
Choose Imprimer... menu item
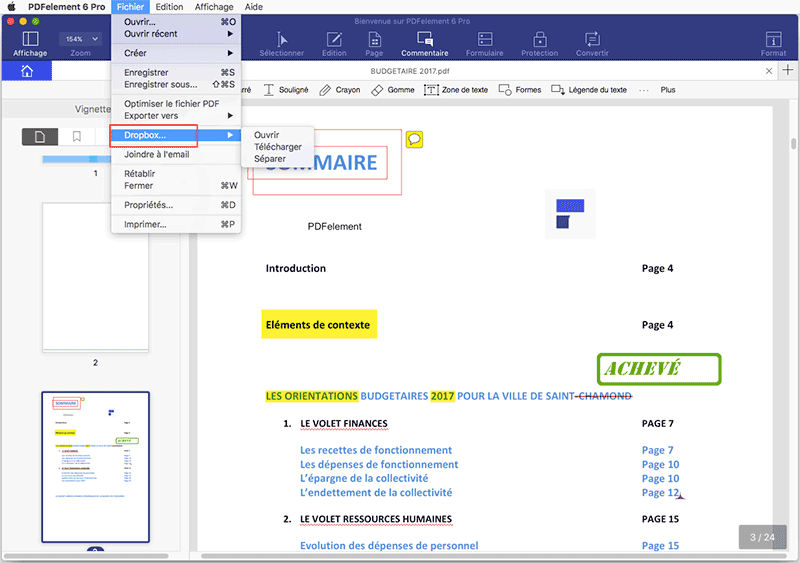[176, 224]
